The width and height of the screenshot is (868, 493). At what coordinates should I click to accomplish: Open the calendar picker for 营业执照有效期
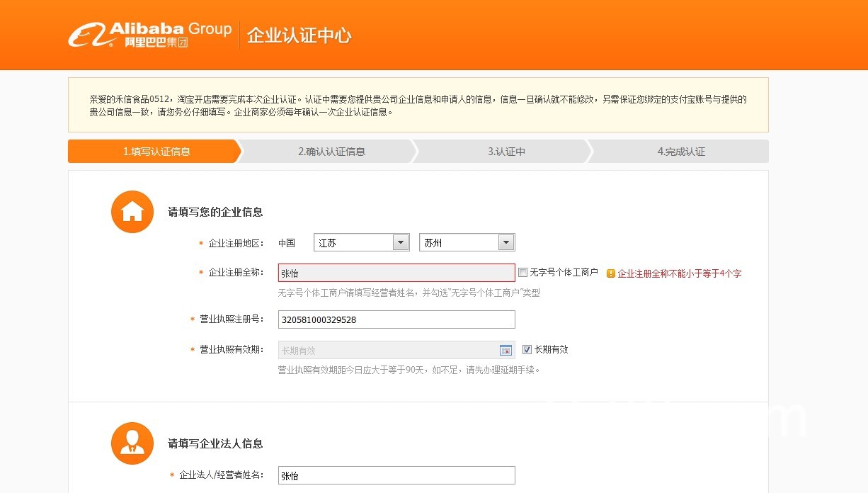[506, 349]
